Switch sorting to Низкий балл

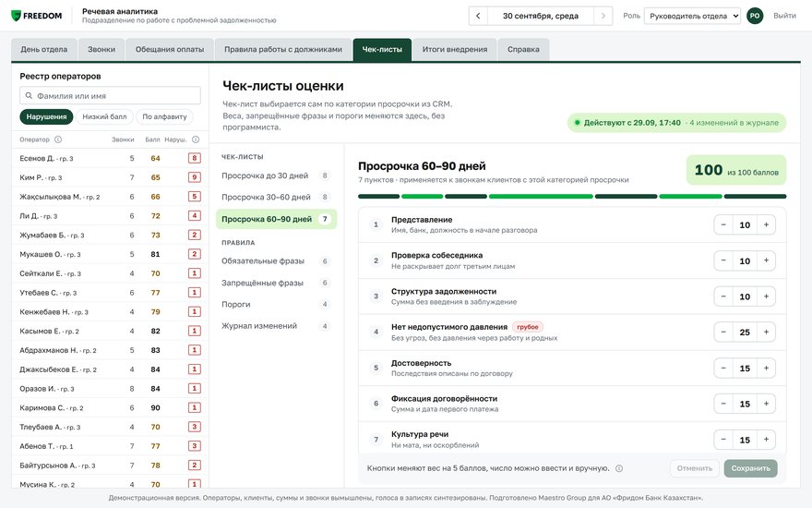pos(104,116)
